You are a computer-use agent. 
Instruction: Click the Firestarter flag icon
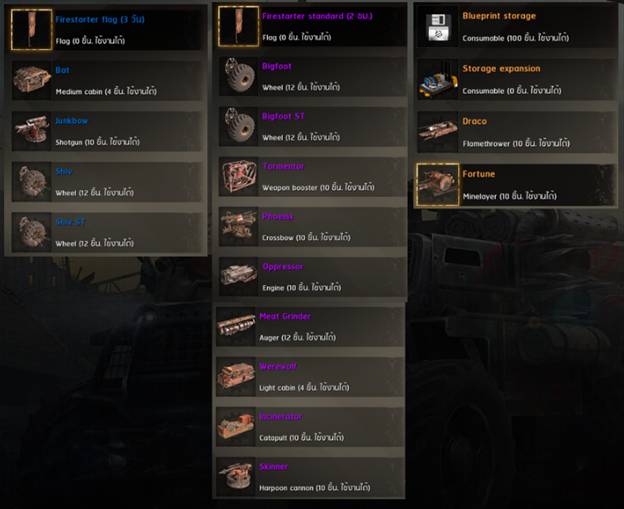[x=31, y=30]
